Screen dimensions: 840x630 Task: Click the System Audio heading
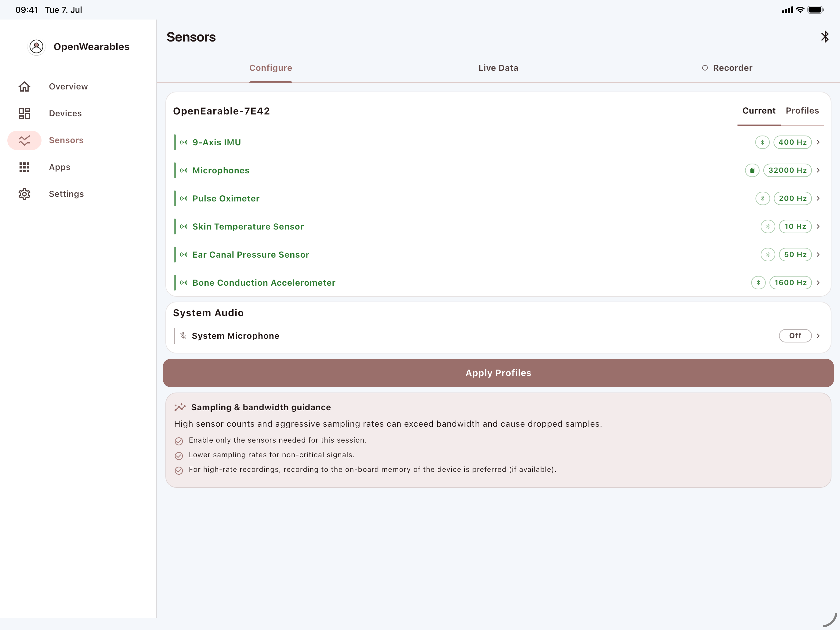[x=208, y=313]
